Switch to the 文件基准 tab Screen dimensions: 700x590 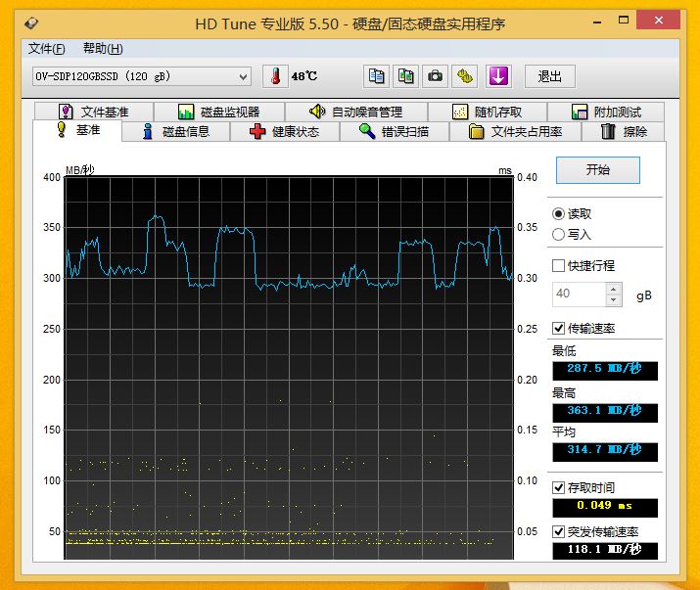(94, 112)
